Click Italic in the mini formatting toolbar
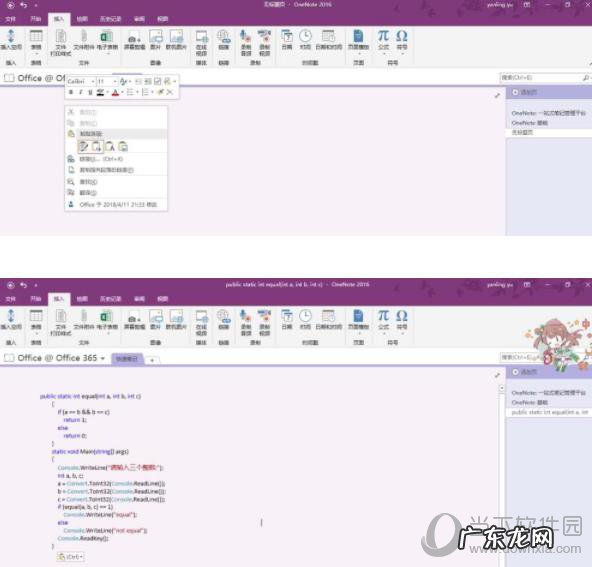592x567 pixels. (x=80, y=92)
